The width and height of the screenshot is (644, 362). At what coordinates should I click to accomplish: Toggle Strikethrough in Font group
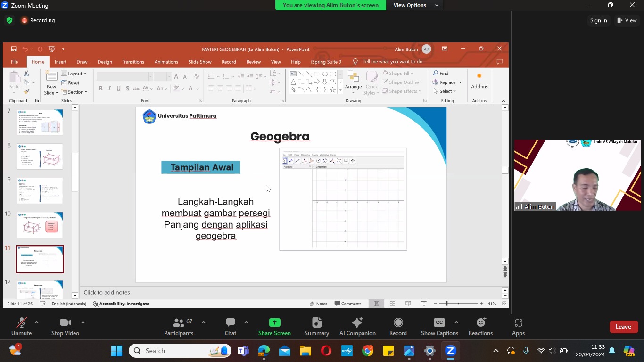tap(137, 88)
